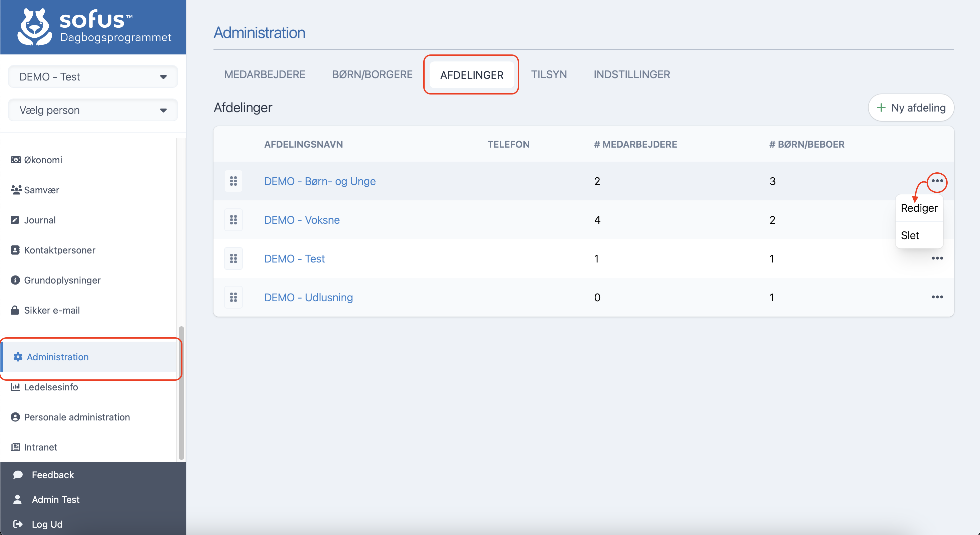The height and width of the screenshot is (535, 980).
Task: Open the Vælg person dropdown
Action: tap(93, 110)
